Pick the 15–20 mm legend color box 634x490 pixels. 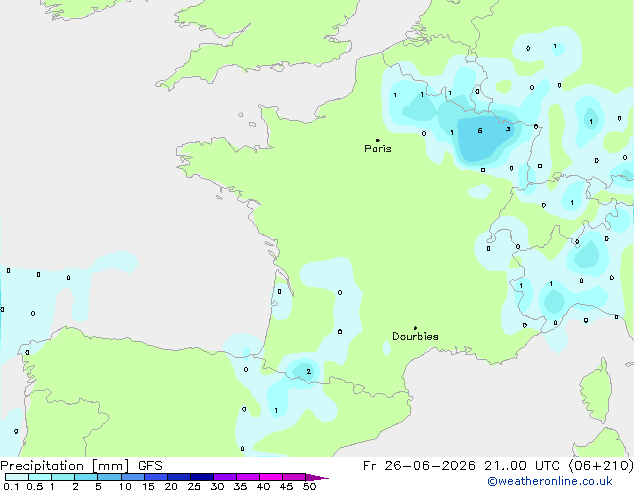pos(156,477)
